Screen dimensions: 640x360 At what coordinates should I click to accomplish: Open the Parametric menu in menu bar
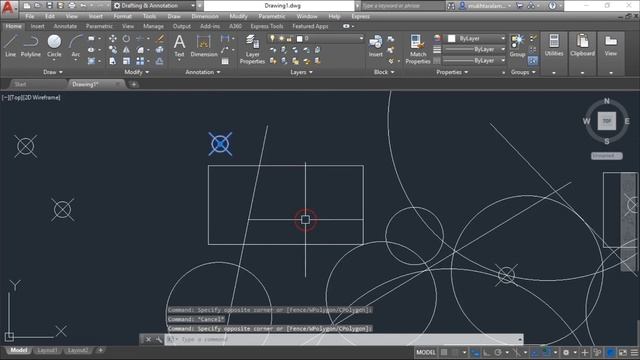click(x=272, y=16)
